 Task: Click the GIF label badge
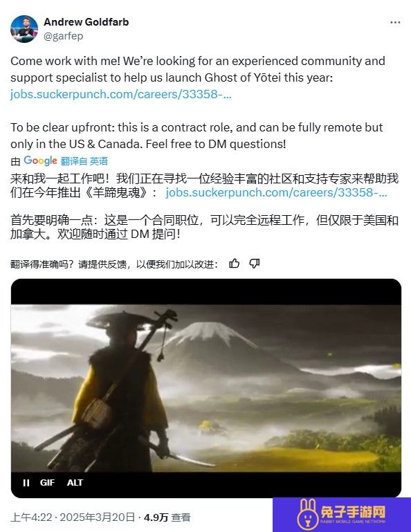pyautogui.click(x=47, y=482)
